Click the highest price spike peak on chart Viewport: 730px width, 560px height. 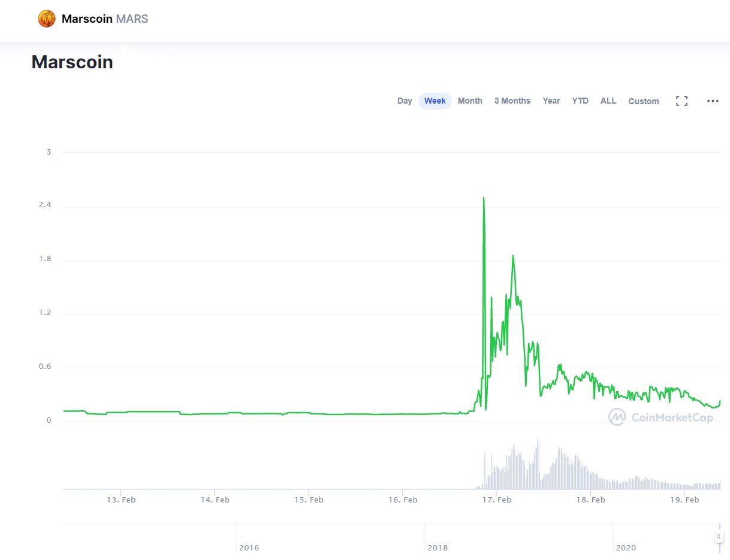(484, 198)
